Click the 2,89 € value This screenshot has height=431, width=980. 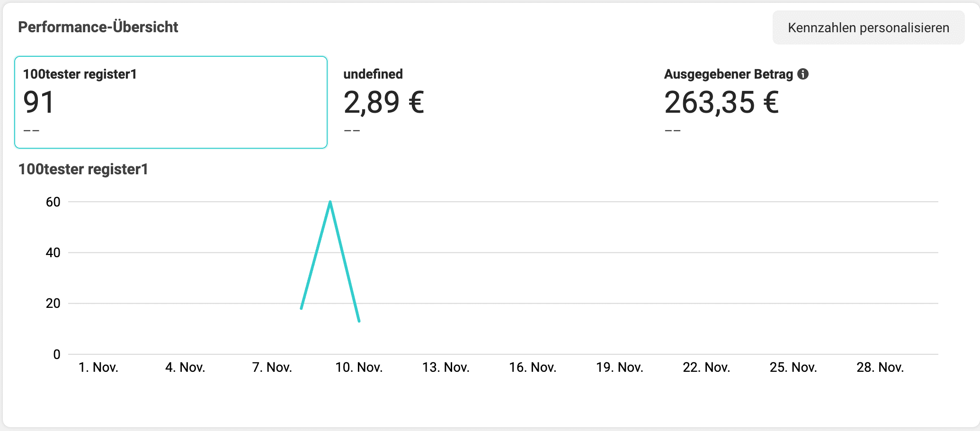pos(384,102)
